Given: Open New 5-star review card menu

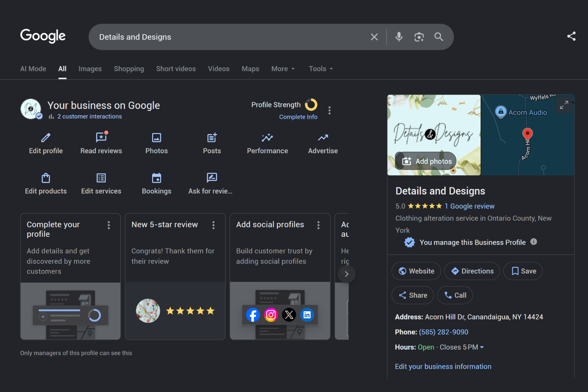Looking at the screenshot, I should [x=213, y=225].
